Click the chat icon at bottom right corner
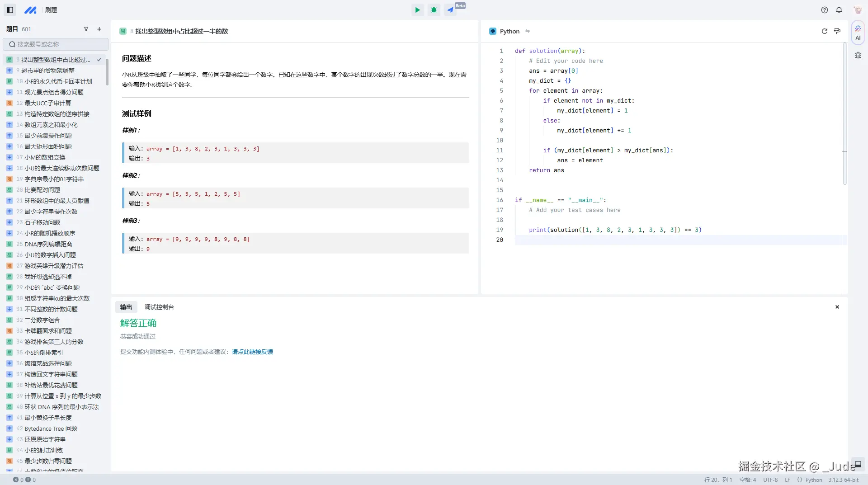The width and height of the screenshot is (868, 485). click(858, 464)
